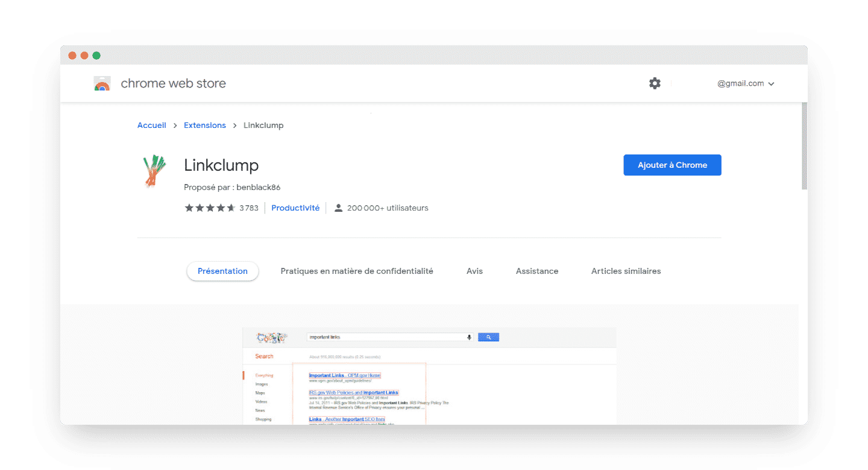Screen dimensions: 868x470
Task: Open the 3783 reviews count
Action: coord(249,208)
